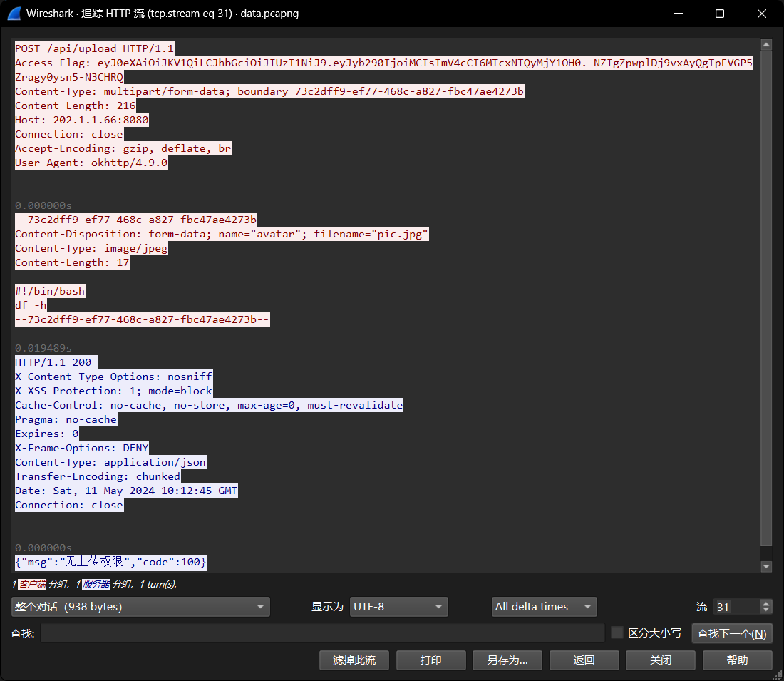Click the 服务器 server label in status
Viewport: 784px width, 681px height.
[x=96, y=584]
